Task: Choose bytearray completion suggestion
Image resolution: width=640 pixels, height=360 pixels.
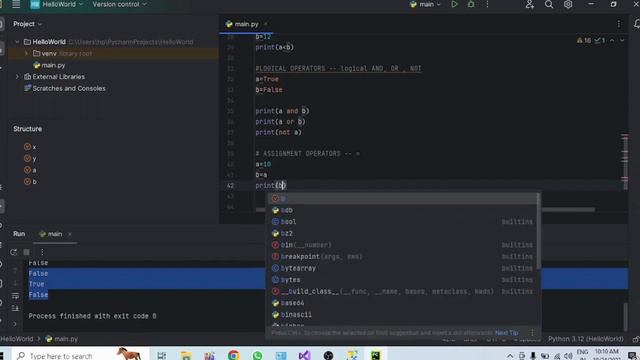Action: point(402,268)
